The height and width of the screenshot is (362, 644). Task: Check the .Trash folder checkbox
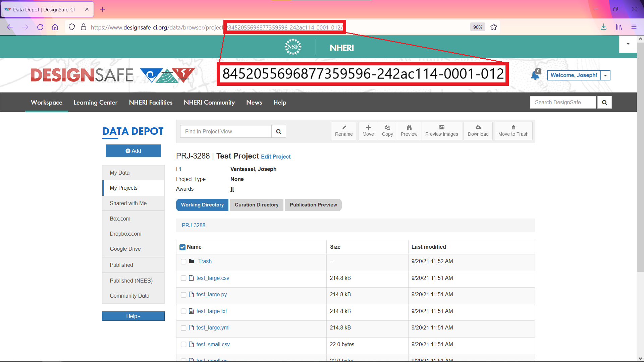click(x=183, y=261)
